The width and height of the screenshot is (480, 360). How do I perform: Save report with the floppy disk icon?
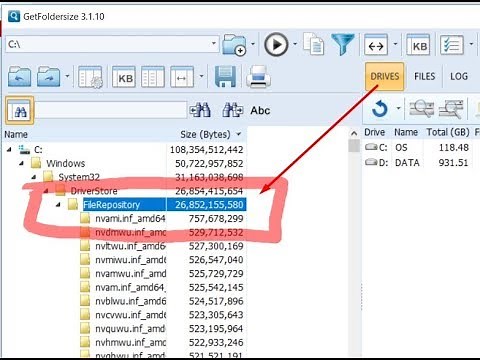225,76
